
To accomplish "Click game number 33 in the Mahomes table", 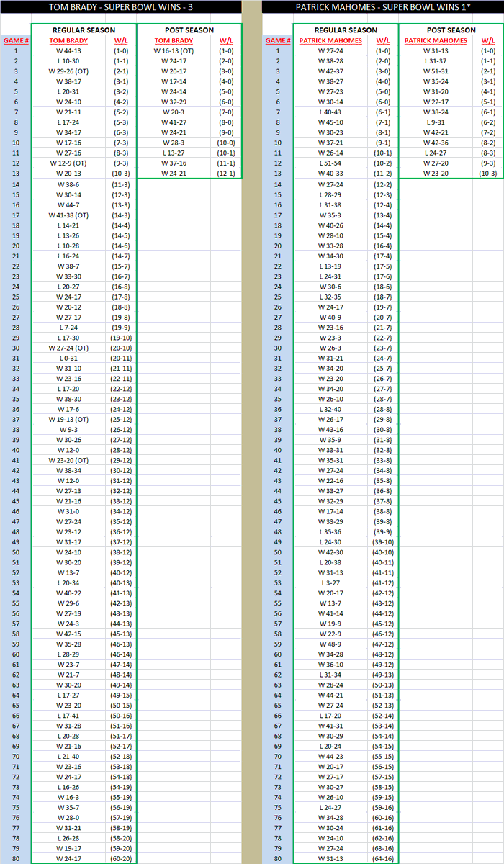I will (278, 379).
